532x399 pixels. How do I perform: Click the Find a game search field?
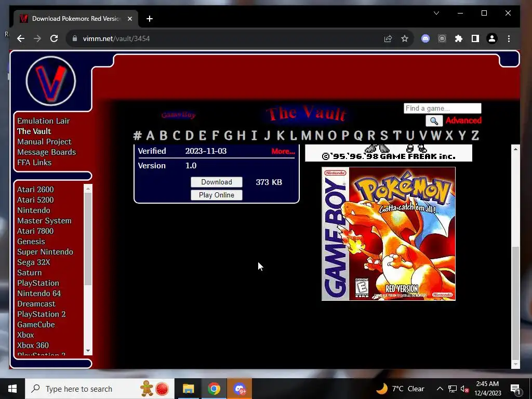[x=443, y=108]
